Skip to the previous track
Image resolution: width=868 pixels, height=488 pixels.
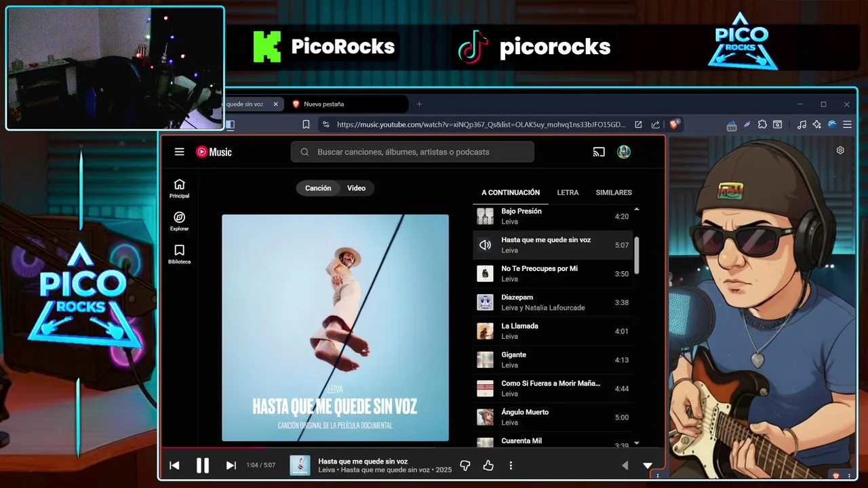click(x=174, y=466)
